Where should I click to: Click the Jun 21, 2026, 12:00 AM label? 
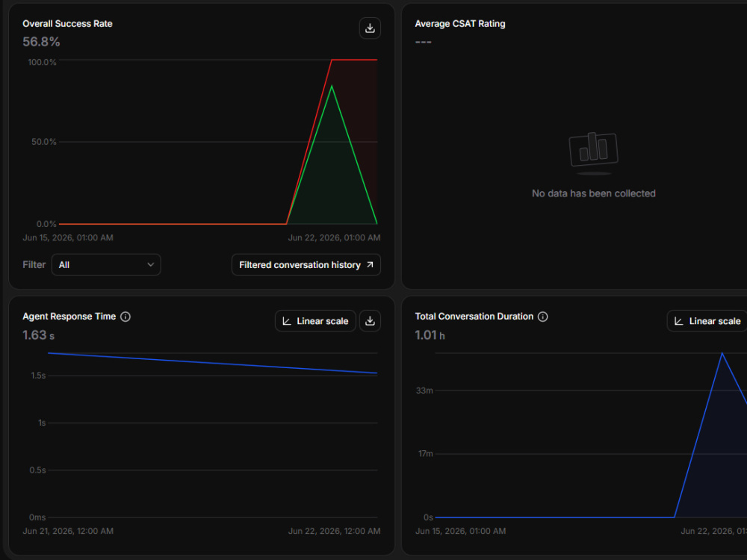point(68,531)
